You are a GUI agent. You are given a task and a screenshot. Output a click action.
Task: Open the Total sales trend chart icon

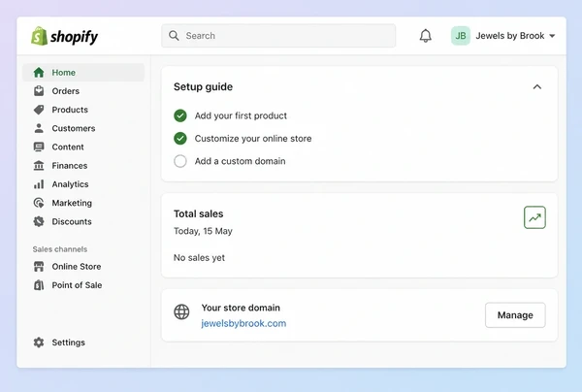(534, 217)
